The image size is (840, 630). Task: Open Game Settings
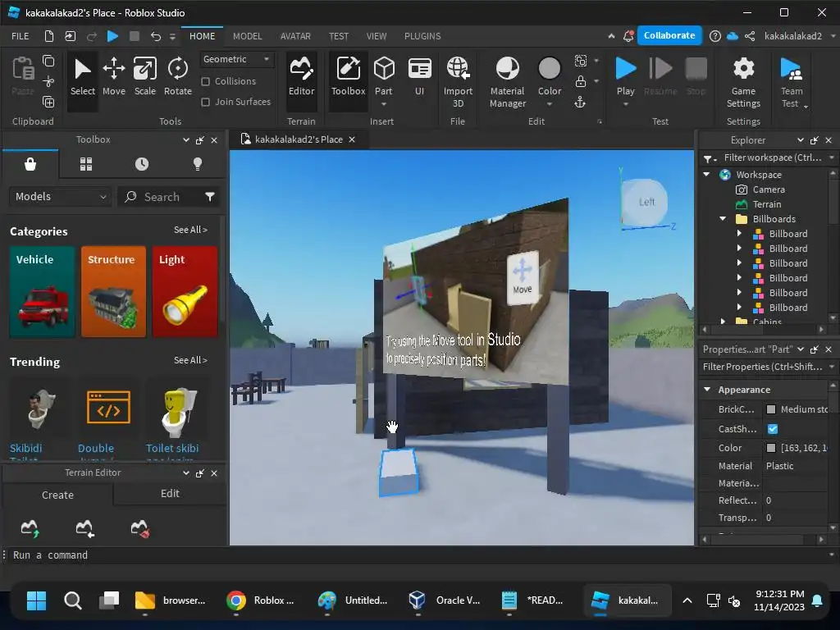pos(743,81)
